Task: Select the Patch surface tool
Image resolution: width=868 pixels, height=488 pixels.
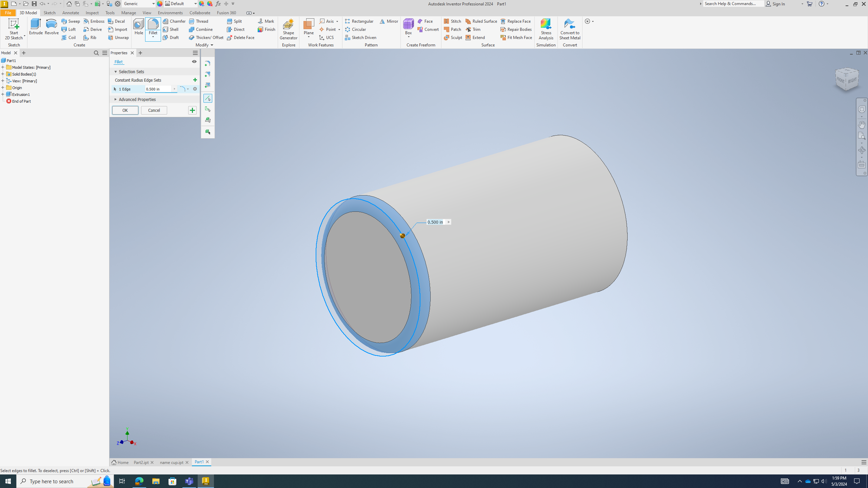Action: point(453,29)
